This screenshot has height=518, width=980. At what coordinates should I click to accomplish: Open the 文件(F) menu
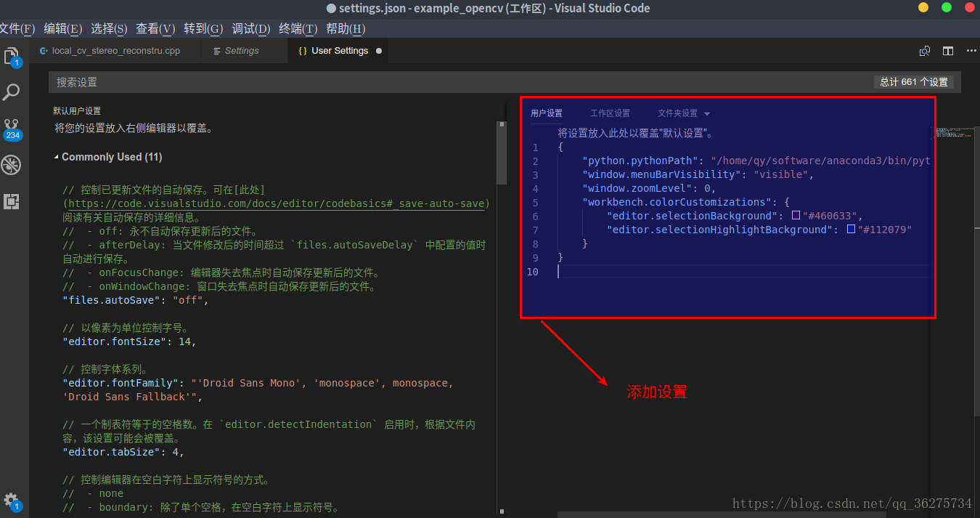click(17, 29)
